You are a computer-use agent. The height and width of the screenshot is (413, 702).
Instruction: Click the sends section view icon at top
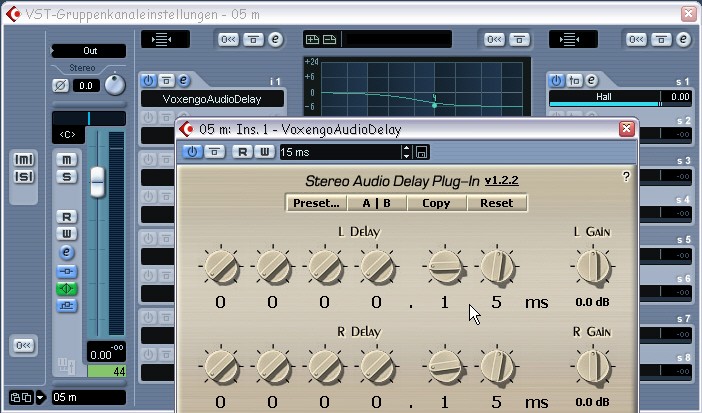[573, 39]
